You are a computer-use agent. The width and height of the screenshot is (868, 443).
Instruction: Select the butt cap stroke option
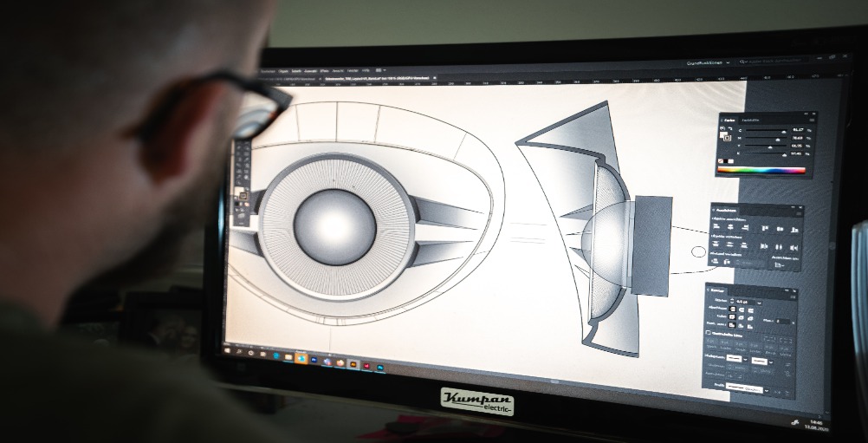point(732,309)
